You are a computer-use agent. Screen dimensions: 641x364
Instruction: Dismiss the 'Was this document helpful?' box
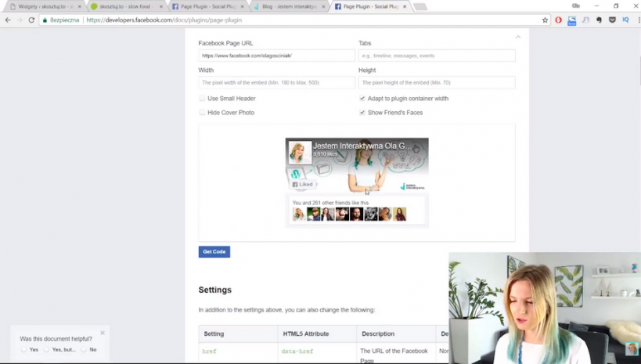pos(103,333)
